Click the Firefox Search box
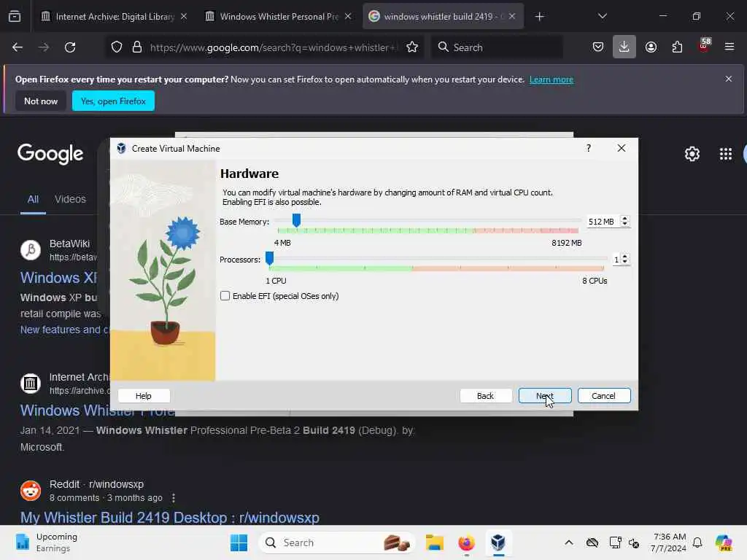747x560 pixels. tap(498, 47)
